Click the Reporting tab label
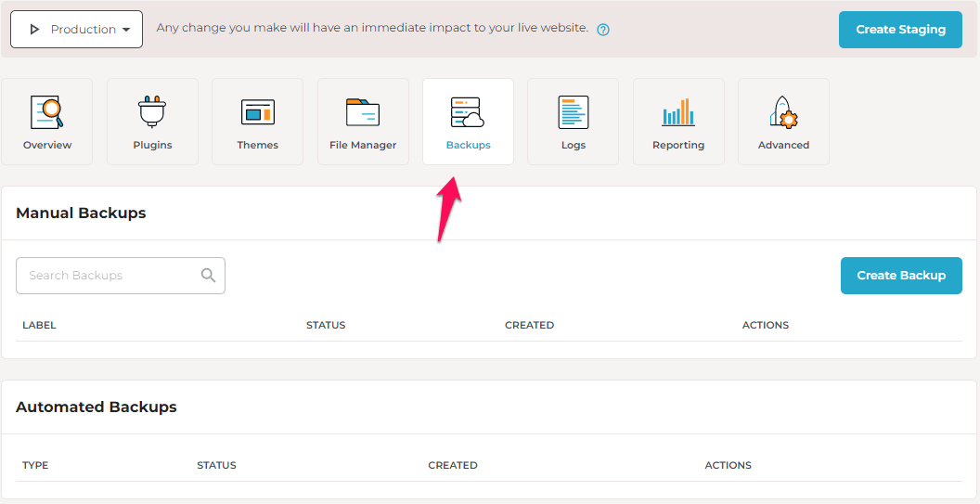Screen dimensions: 980x504 pos(678,145)
